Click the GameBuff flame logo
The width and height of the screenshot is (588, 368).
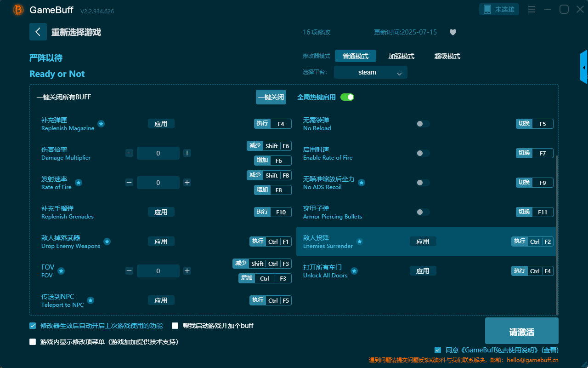point(17,10)
